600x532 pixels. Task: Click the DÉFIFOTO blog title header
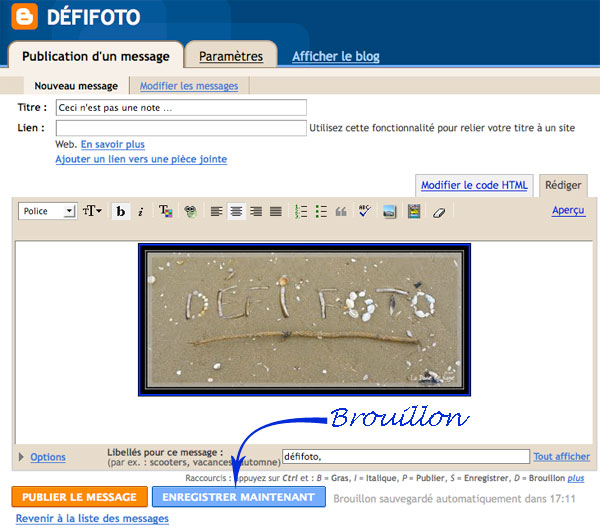93,17
